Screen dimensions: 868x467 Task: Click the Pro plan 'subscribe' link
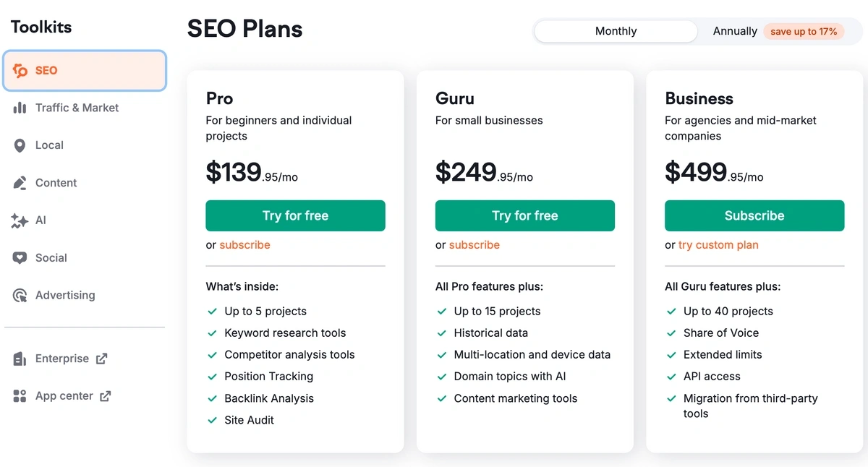244,245
